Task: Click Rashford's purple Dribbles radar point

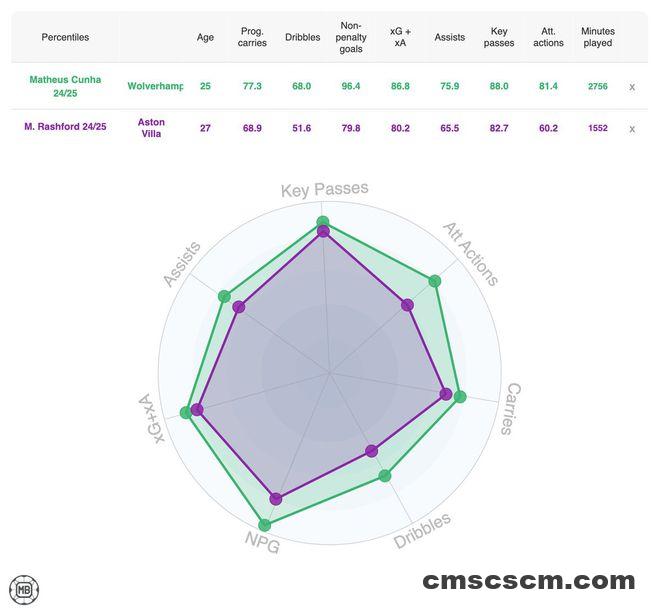Action: 372,451
